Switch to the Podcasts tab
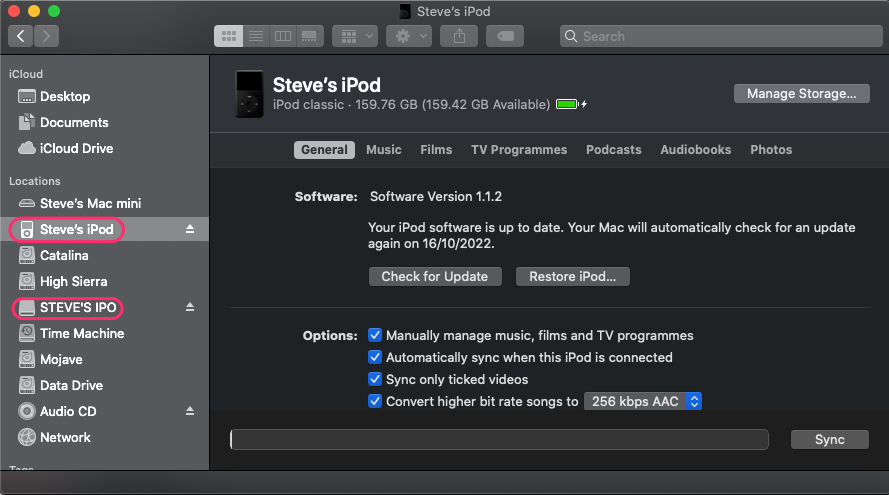Image resolution: width=889 pixels, height=495 pixels. click(613, 150)
